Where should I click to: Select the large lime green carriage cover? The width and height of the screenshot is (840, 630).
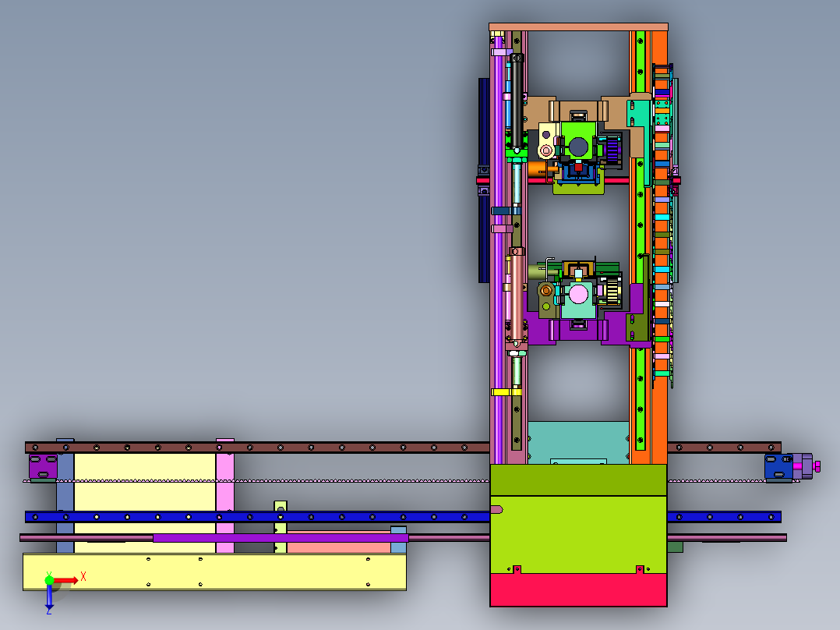pyautogui.click(x=578, y=534)
